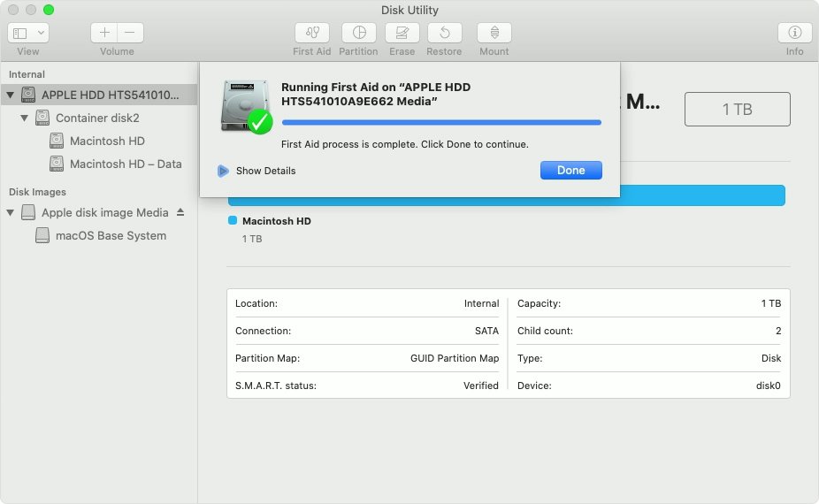This screenshot has height=504, width=819.
Task: Select Apple disk image Media label
Action: 105,212
